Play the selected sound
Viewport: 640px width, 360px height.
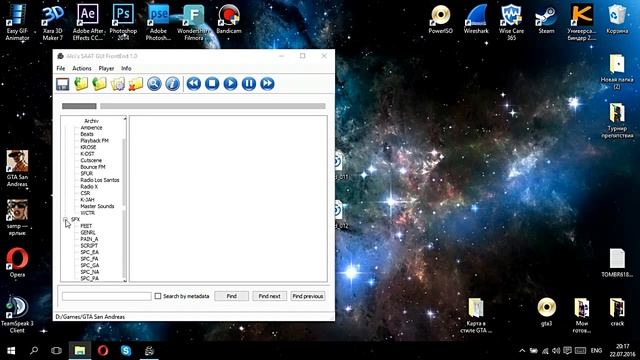pyautogui.click(x=230, y=84)
